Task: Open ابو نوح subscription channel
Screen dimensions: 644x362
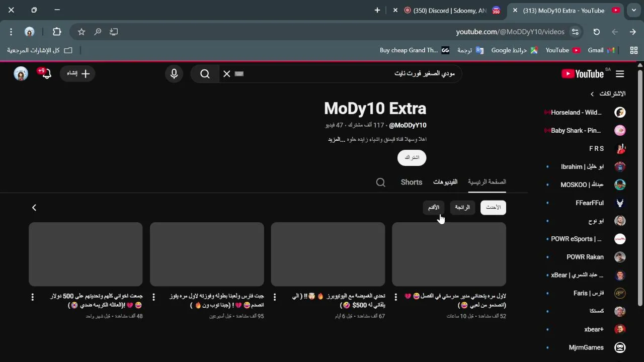Action: click(x=585, y=221)
